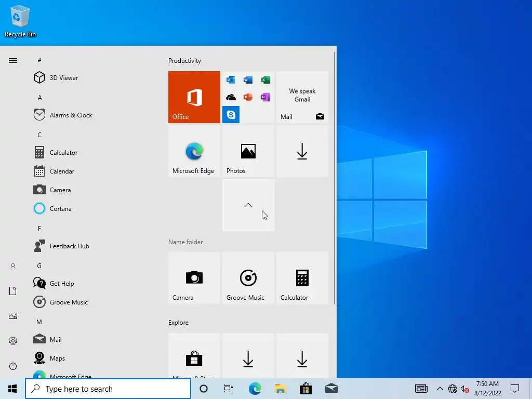Select the Explore group heading
The height and width of the screenshot is (399, 532).
[x=179, y=322]
